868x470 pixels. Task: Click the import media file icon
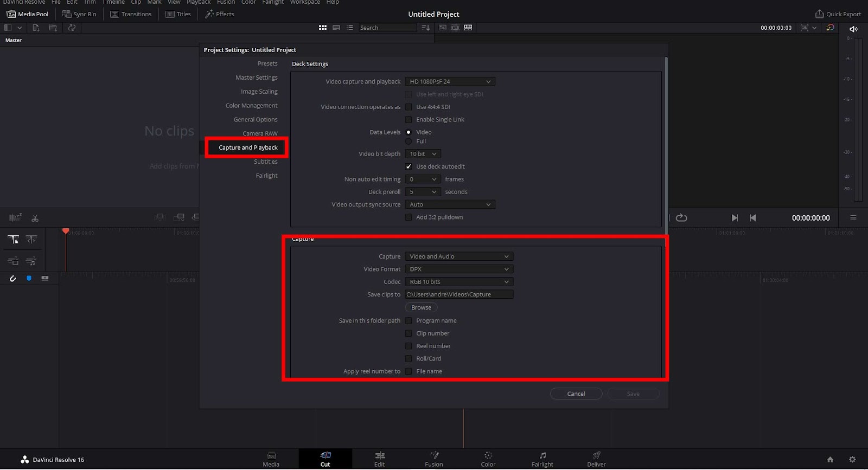36,28
